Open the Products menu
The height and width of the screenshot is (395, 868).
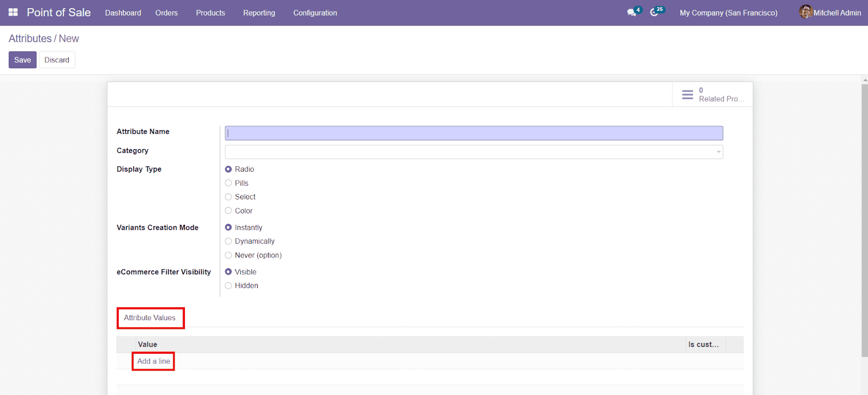210,12
